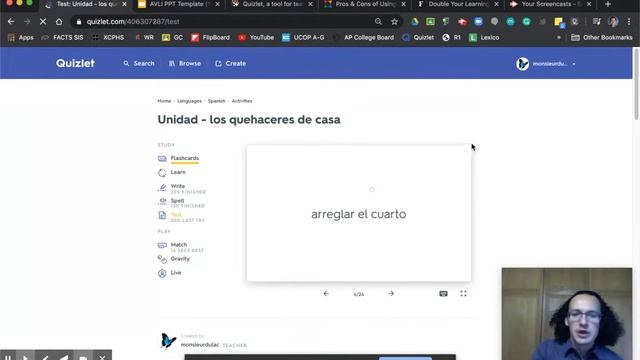Open Quizlet Search
Image resolution: width=640 pixels, height=360 pixels.
point(139,64)
